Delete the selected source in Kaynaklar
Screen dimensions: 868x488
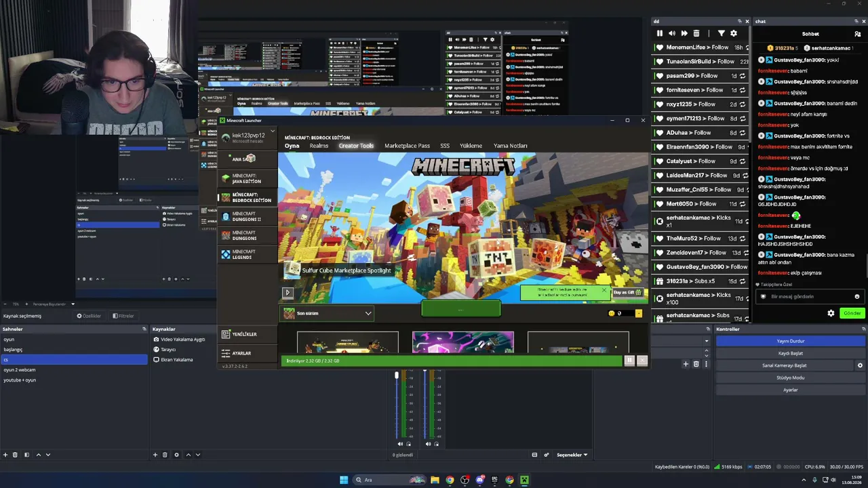pos(165,455)
